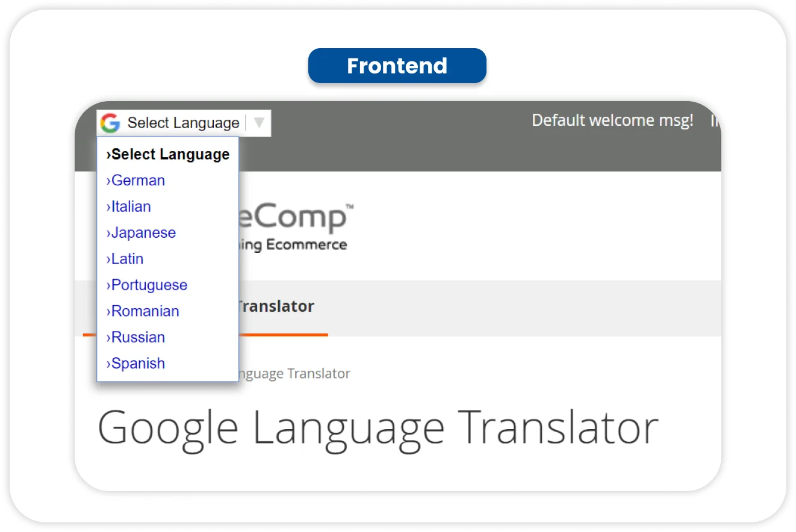Click the Frontend header badge
The image size is (796, 532).
point(397,66)
